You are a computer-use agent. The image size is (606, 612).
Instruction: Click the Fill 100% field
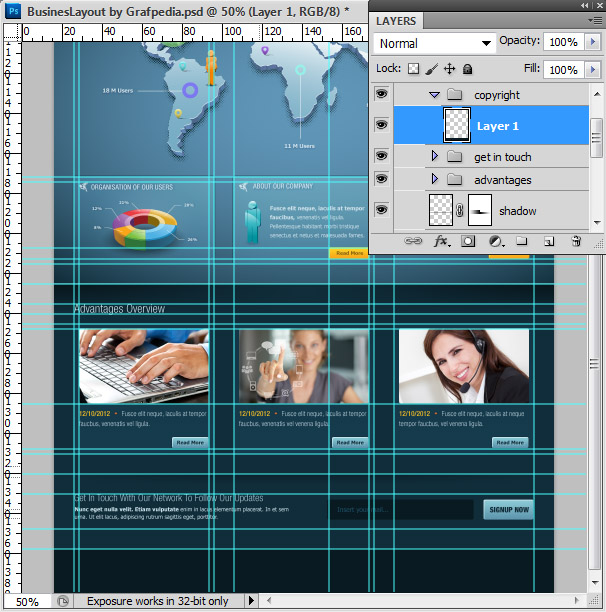pos(564,70)
